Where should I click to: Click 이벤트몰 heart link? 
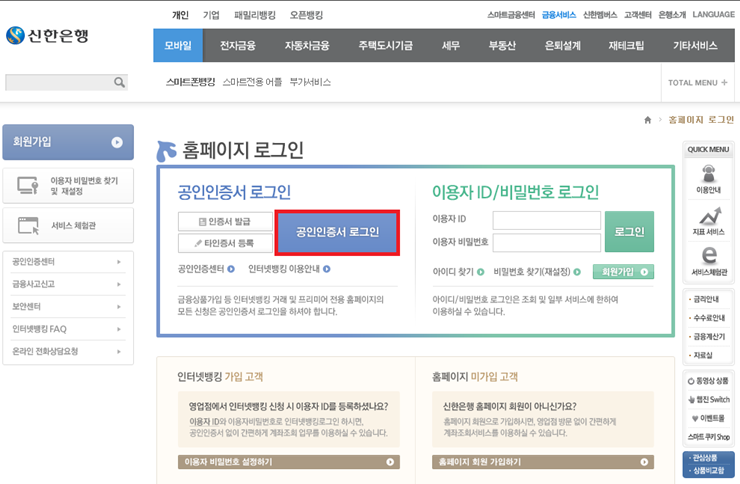click(x=708, y=418)
